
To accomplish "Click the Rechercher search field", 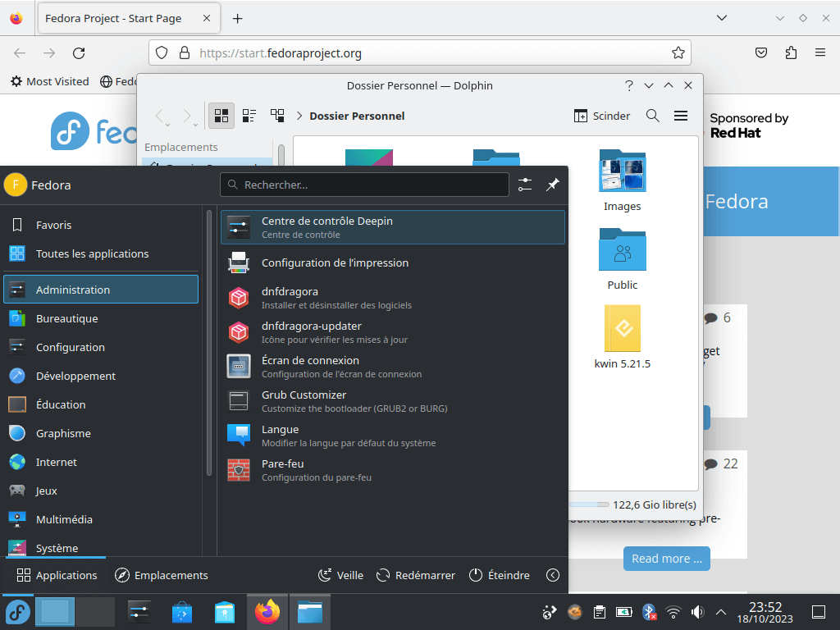I will pos(364,185).
